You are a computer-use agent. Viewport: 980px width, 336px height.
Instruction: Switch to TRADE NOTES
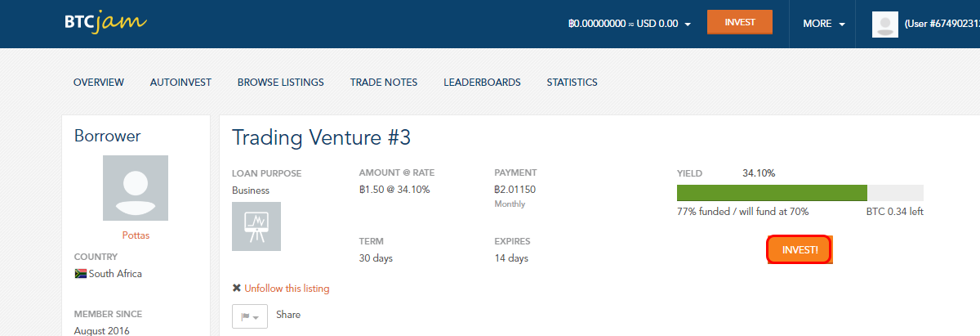point(384,83)
